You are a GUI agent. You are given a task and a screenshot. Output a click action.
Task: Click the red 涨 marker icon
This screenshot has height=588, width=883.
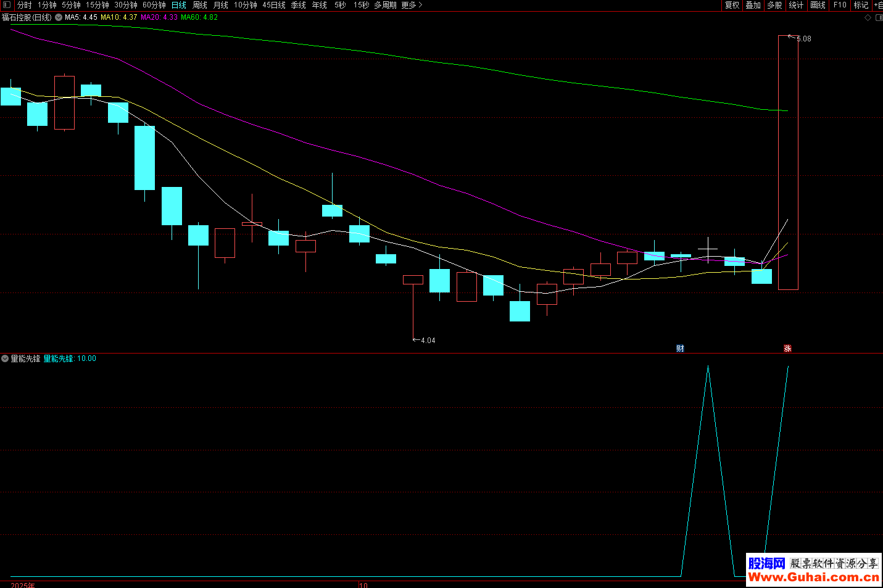(787, 349)
